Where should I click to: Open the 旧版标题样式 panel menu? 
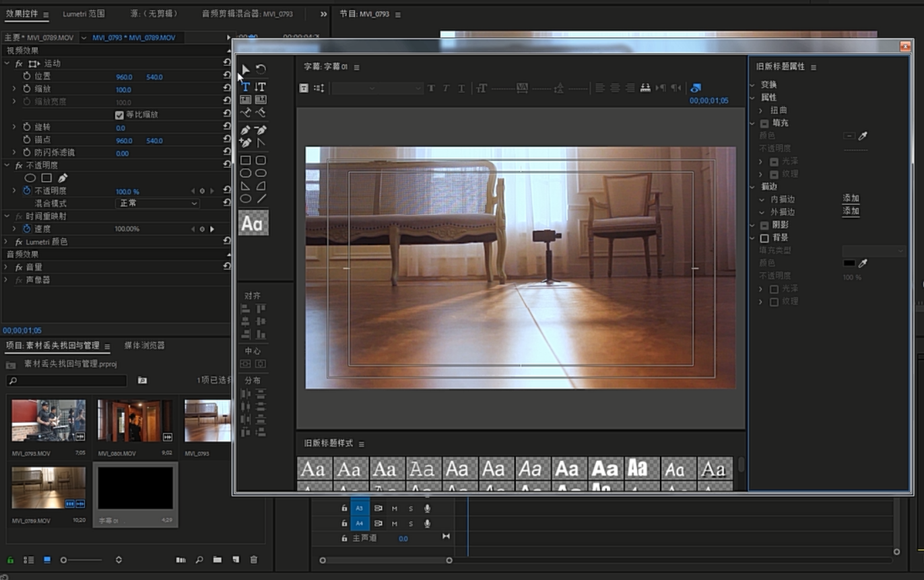[x=362, y=444]
